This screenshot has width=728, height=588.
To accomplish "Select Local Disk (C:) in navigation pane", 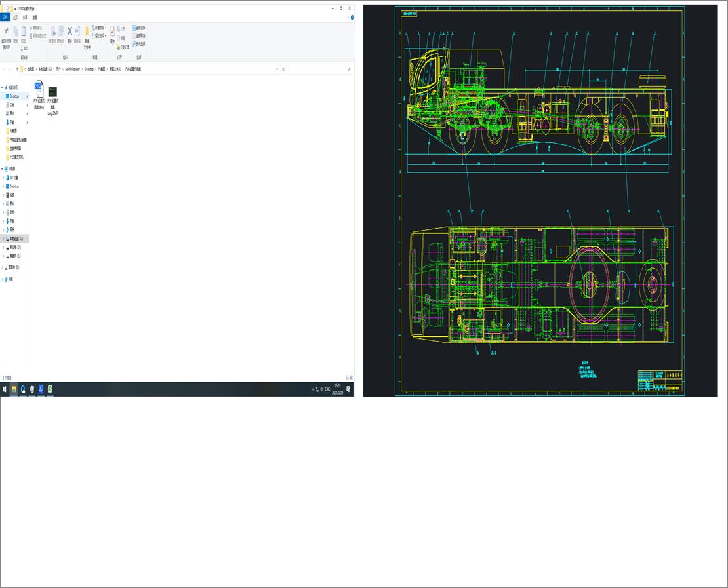I will (x=16, y=238).
